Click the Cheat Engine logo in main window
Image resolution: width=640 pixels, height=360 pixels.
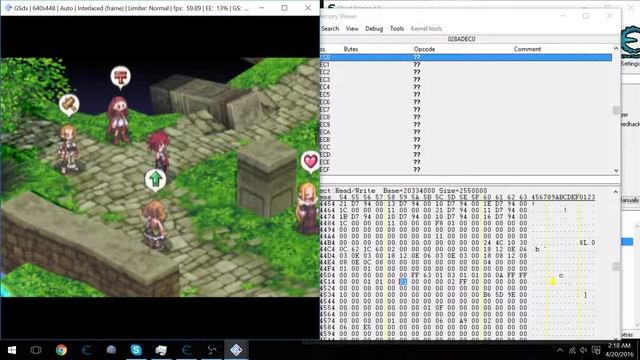click(x=631, y=42)
